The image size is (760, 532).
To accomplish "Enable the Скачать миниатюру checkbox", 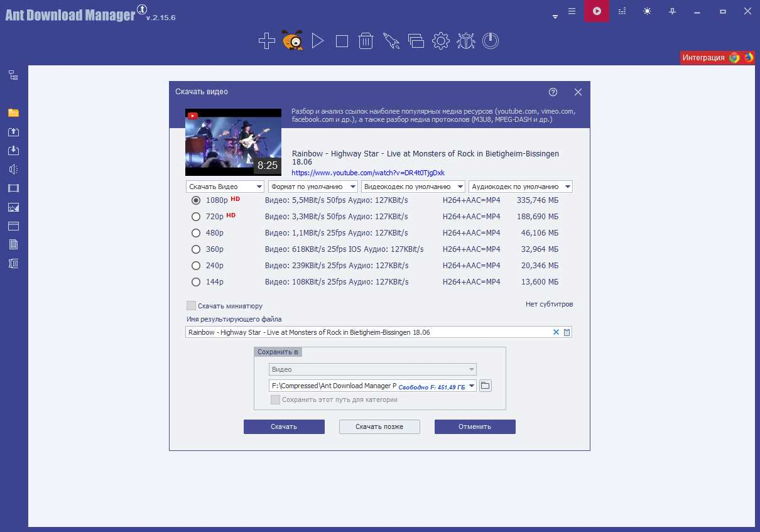I will (x=192, y=306).
